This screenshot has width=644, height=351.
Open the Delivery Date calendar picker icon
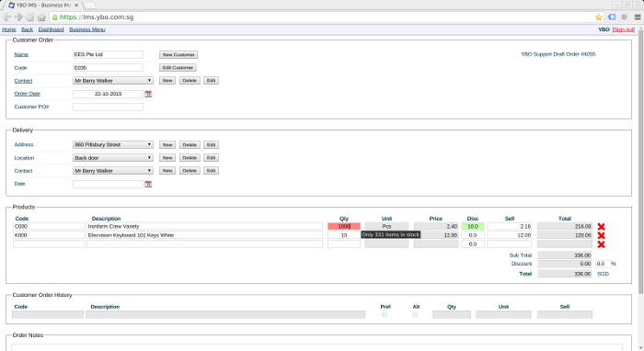(148, 184)
